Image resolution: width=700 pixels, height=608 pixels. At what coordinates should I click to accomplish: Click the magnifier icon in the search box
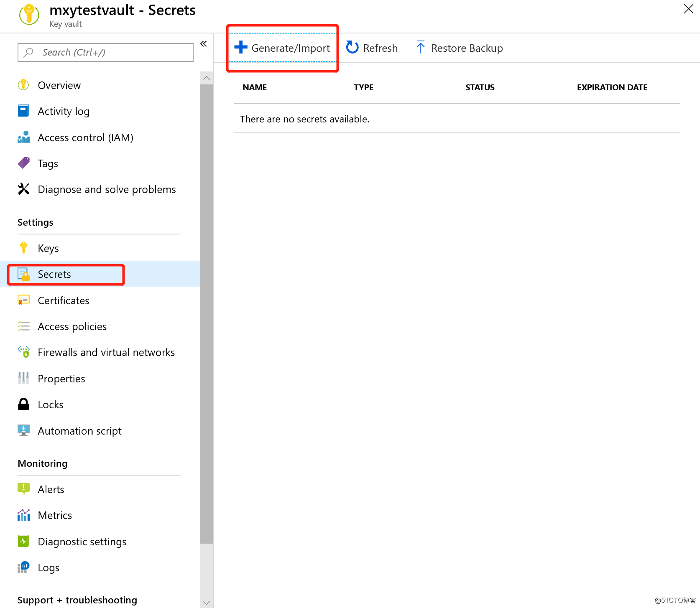pyautogui.click(x=28, y=52)
